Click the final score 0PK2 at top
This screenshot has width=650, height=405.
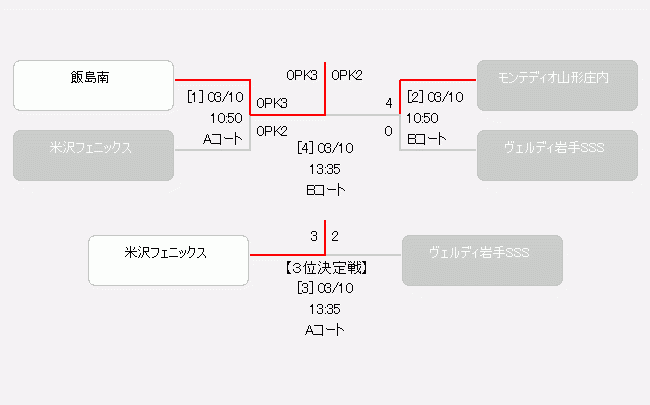pos(347,75)
